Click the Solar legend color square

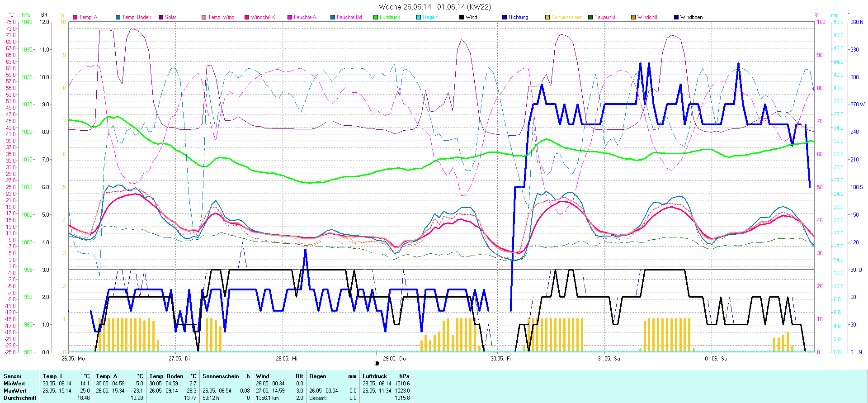tap(161, 17)
